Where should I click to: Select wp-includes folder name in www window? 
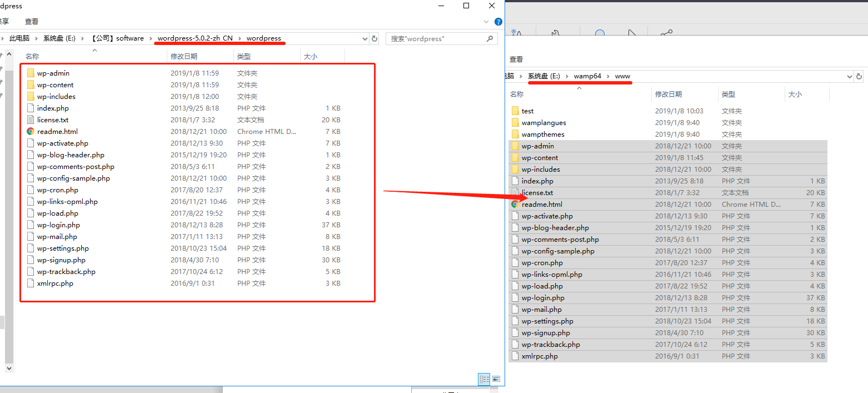point(541,169)
